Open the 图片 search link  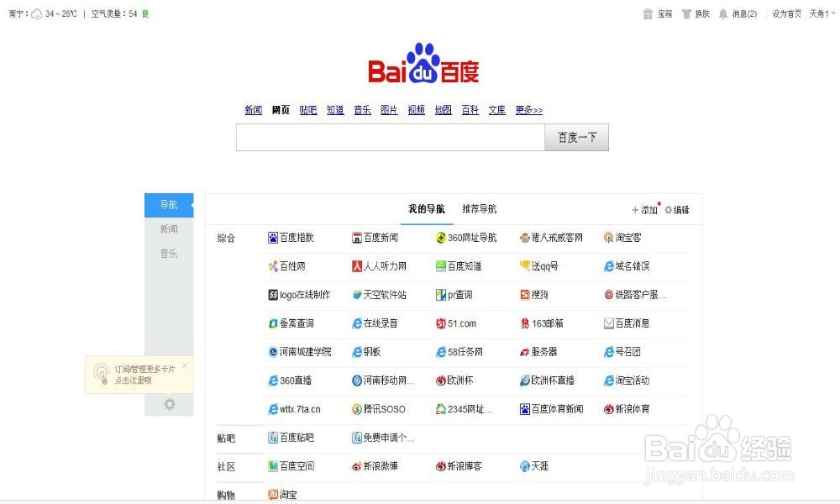click(389, 110)
